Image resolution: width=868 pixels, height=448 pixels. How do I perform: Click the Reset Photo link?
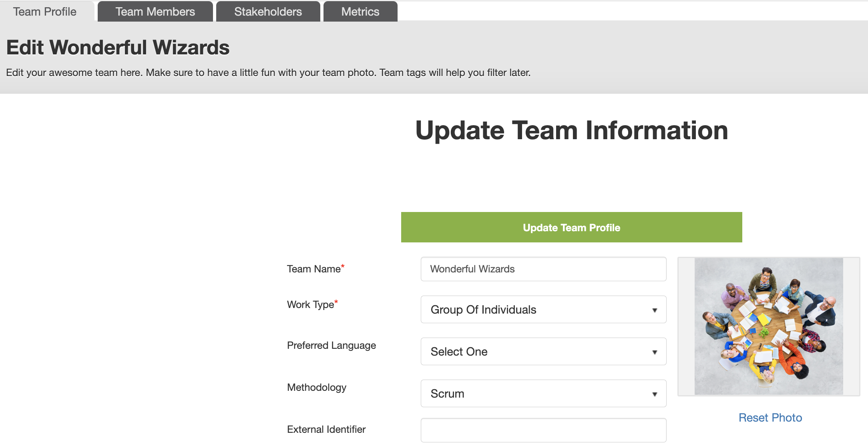click(770, 418)
